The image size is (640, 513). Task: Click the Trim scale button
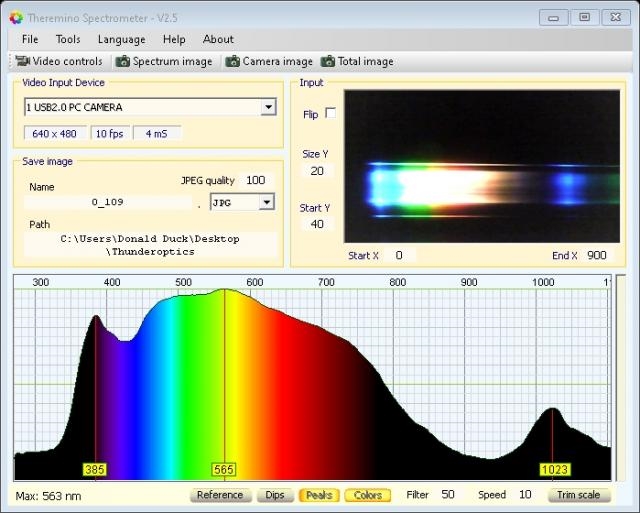coord(579,495)
